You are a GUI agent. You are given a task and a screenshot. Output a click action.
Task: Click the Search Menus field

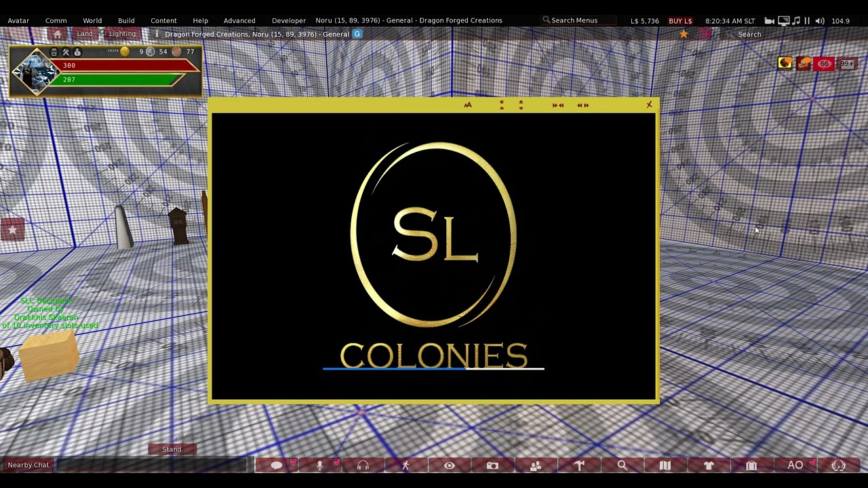point(578,20)
